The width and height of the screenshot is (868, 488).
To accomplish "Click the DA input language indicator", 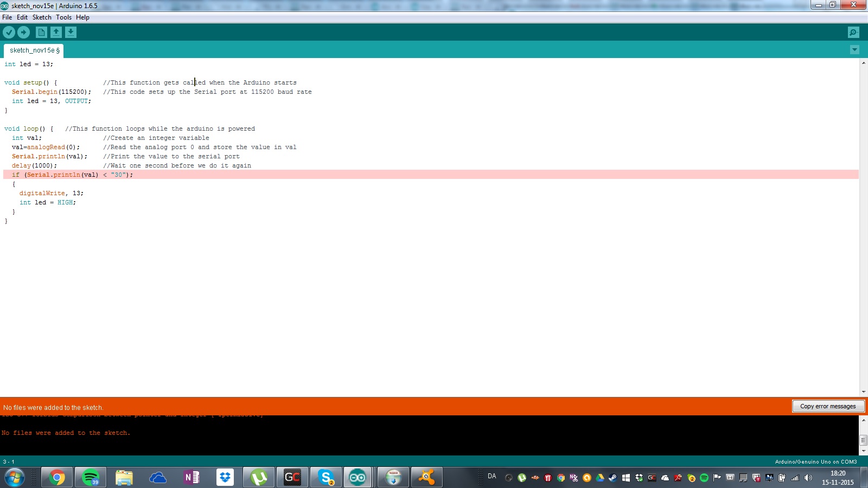I will click(x=492, y=476).
